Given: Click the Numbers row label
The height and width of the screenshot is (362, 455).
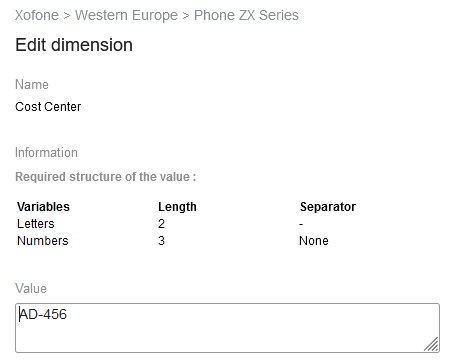Looking at the screenshot, I should 43,241.
